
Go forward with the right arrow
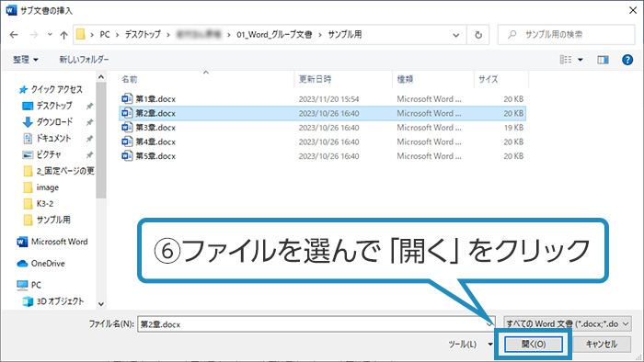click(x=34, y=35)
